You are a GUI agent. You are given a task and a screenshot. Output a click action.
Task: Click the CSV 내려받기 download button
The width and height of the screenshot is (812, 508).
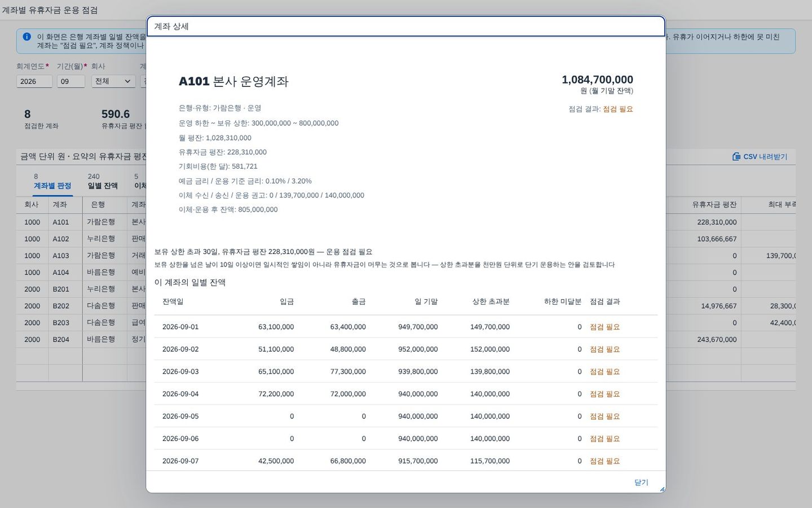point(760,156)
